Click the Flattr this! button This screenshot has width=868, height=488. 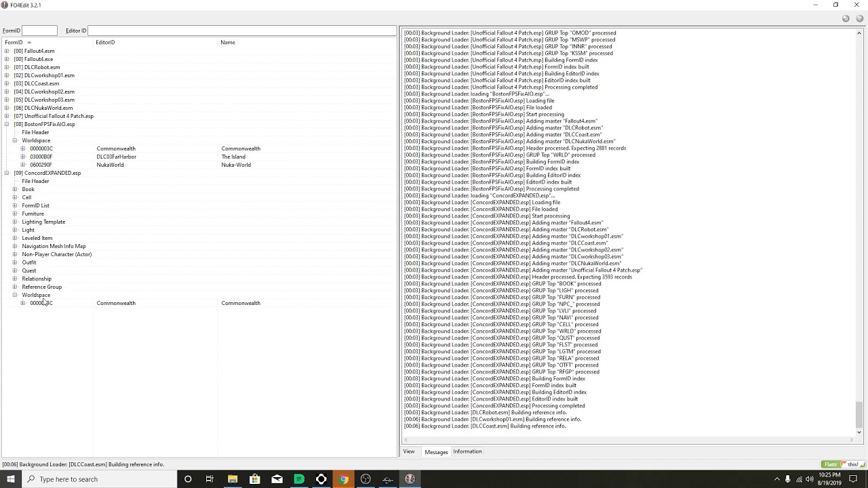click(843, 464)
